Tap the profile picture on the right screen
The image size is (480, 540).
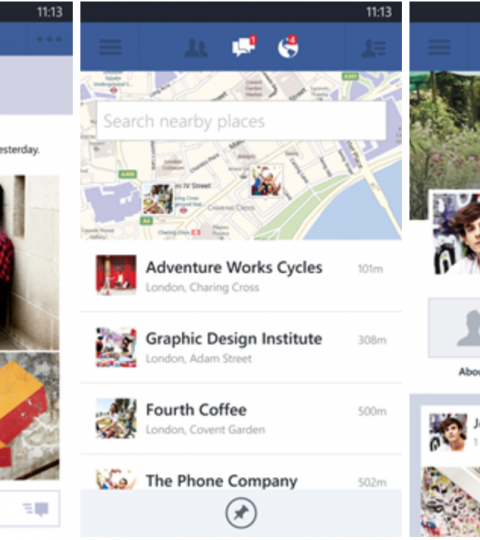click(x=456, y=233)
